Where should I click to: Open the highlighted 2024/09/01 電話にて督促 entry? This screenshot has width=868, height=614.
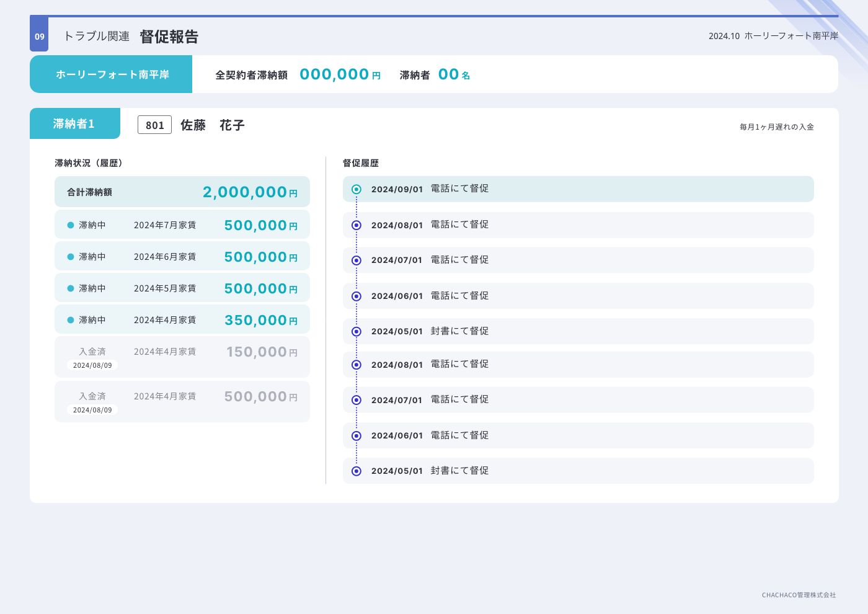click(x=578, y=189)
